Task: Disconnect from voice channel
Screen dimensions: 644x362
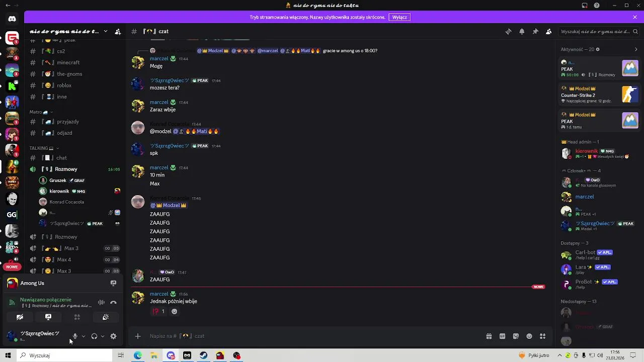Action: (x=113, y=302)
